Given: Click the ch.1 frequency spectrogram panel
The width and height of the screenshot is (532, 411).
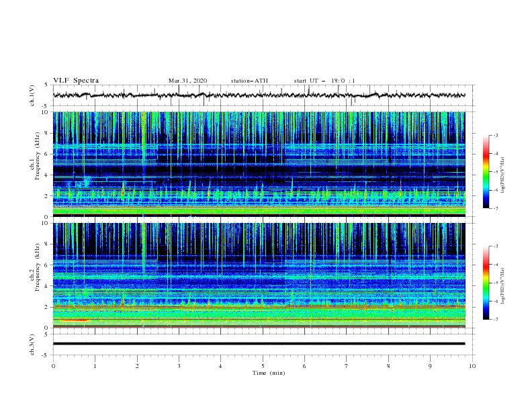Looking at the screenshot, I should tap(259, 164).
